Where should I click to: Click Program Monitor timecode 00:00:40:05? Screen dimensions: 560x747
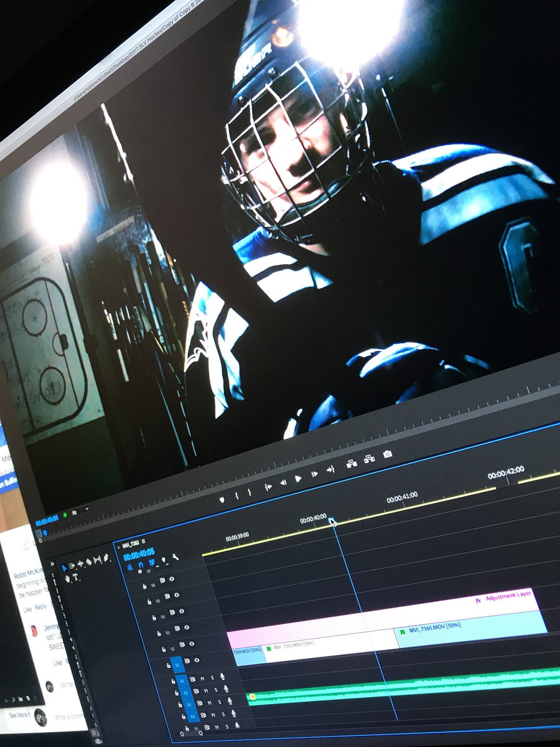[x=47, y=521]
